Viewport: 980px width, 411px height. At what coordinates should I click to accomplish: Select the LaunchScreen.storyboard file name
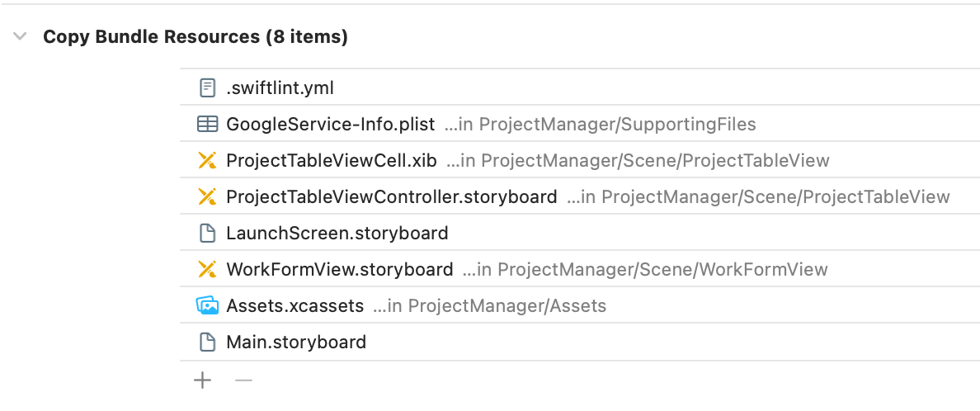(337, 234)
